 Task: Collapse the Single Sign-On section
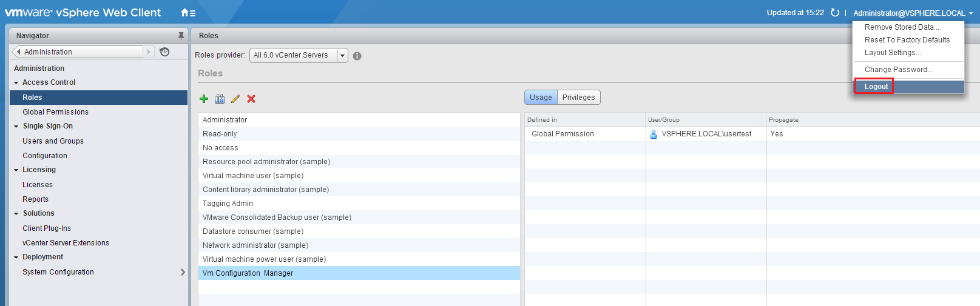pos(16,127)
